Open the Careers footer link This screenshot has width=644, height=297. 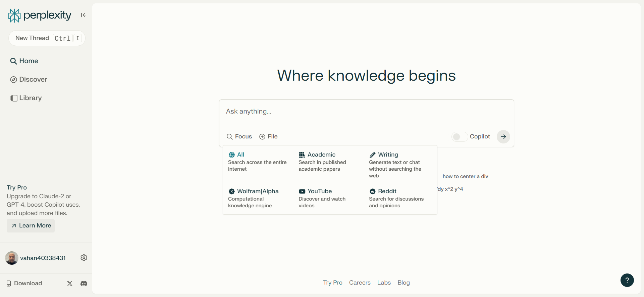pos(360,283)
